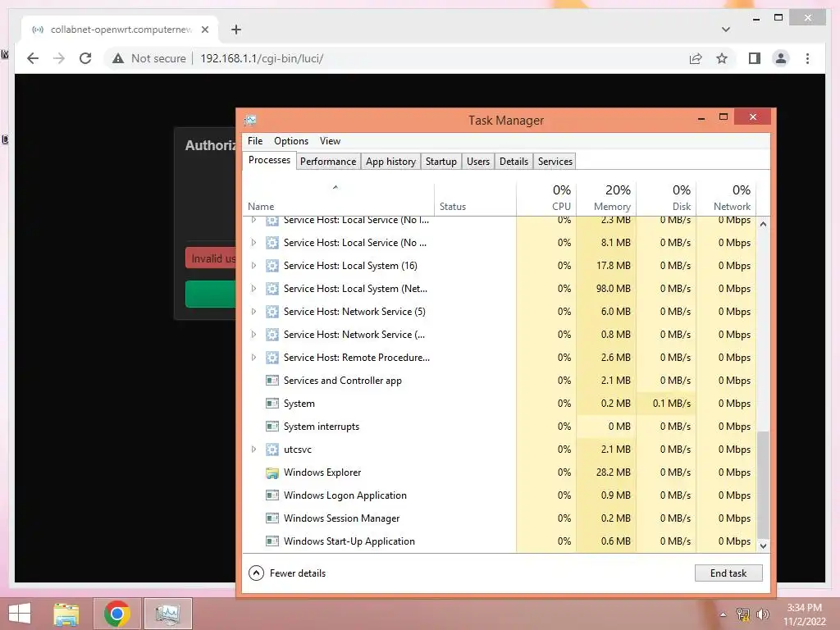
Task: Switch to the Startup tab
Action: click(441, 162)
